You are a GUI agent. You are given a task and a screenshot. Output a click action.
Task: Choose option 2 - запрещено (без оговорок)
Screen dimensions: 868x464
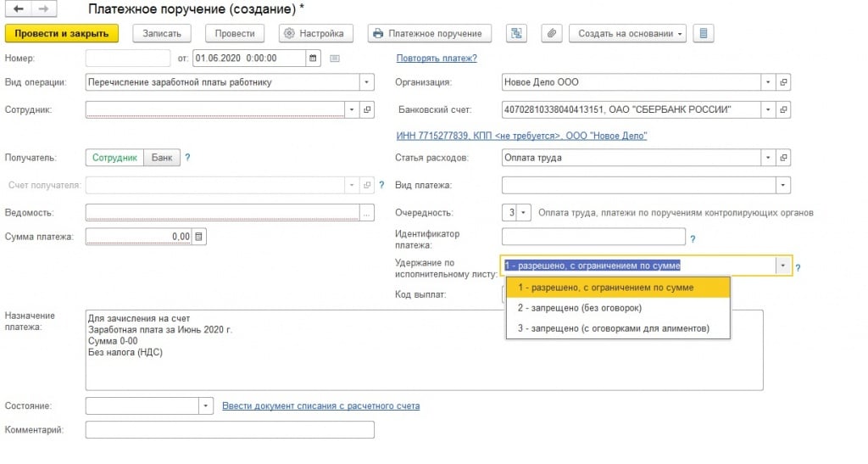(x=579, y=308)
